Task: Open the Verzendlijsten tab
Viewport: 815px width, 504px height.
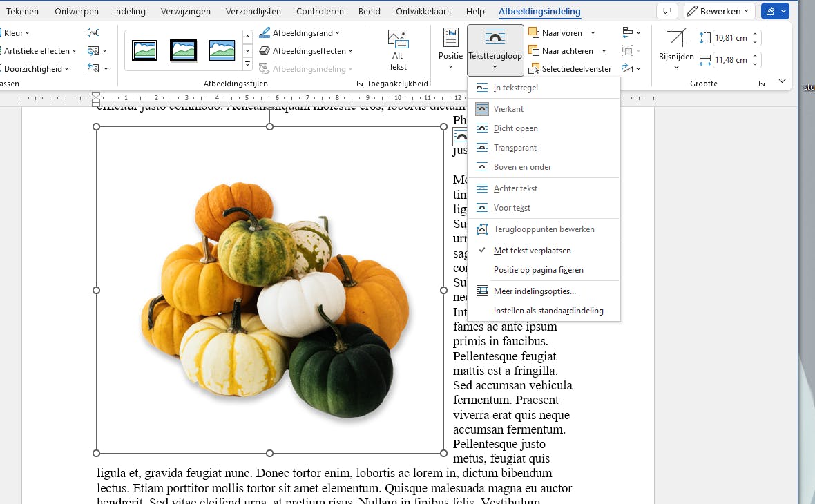Action: click(x=253, y=11)
